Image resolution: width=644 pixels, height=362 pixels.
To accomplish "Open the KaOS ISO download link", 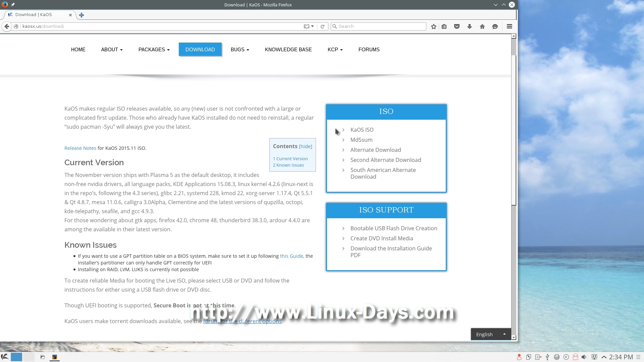I will (362, 130).
